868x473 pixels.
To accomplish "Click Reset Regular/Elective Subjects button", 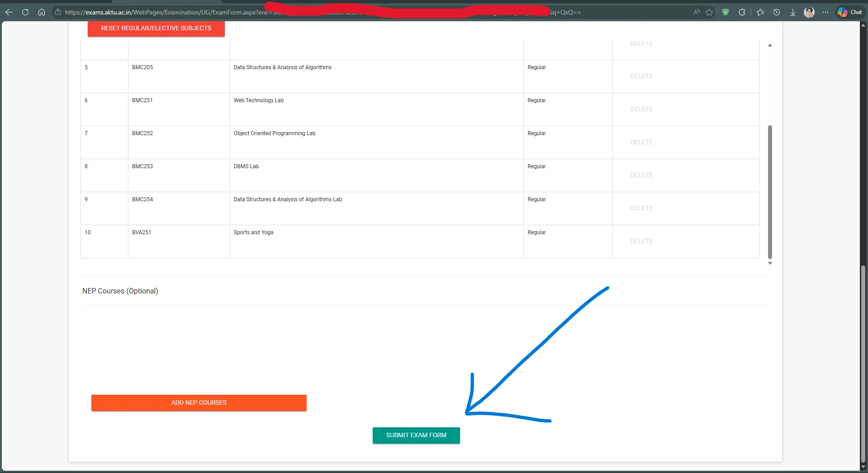I will click(x=156, y=28).
